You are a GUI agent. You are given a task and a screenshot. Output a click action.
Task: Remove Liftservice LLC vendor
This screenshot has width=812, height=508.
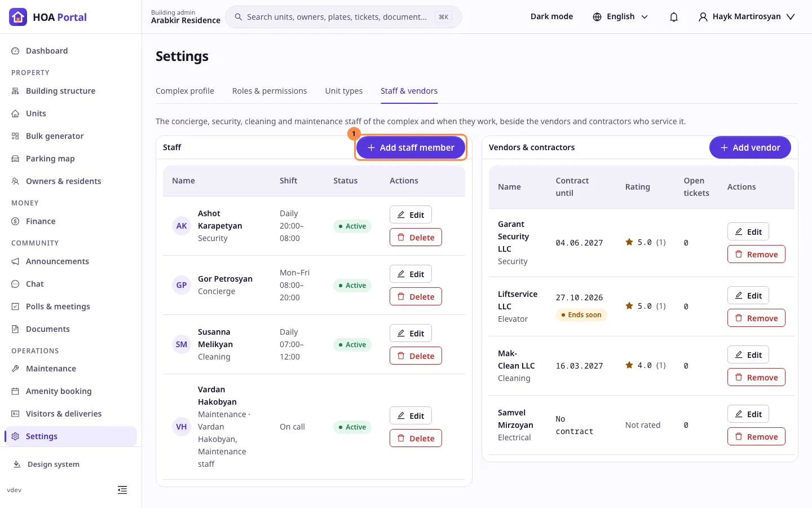click(x=756, y=318)
